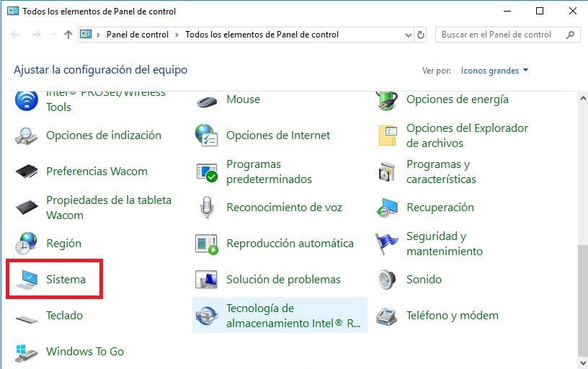Open the Recuperación icon
Screen dimensions: 588x369
point(387,208)
